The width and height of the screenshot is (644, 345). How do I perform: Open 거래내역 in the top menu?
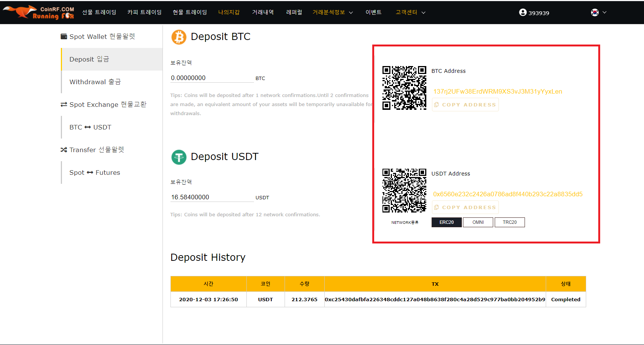pyautogui.click(x=263, y=12)
